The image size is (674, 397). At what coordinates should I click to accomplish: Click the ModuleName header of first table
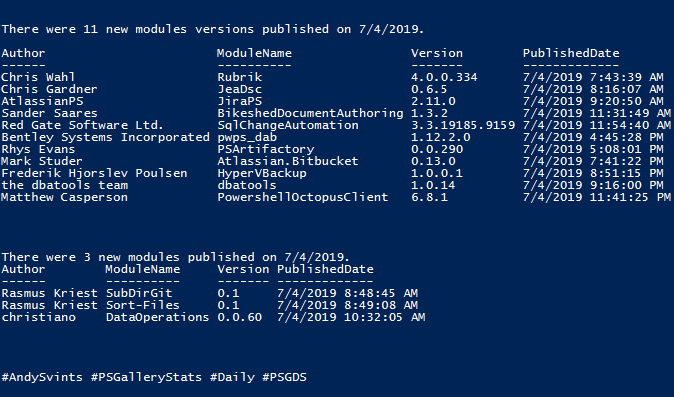click(x=254, y=53)
